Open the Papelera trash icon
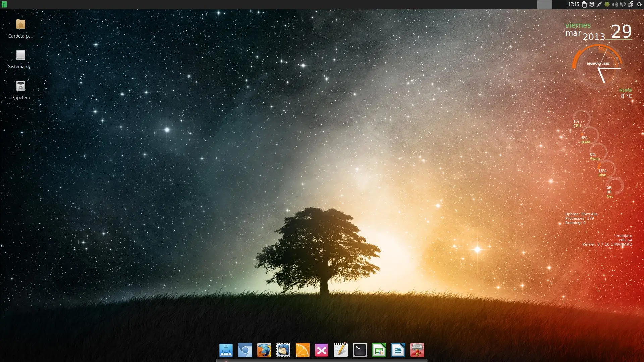Viewport: 644px width, 362px height. (20, 86)
